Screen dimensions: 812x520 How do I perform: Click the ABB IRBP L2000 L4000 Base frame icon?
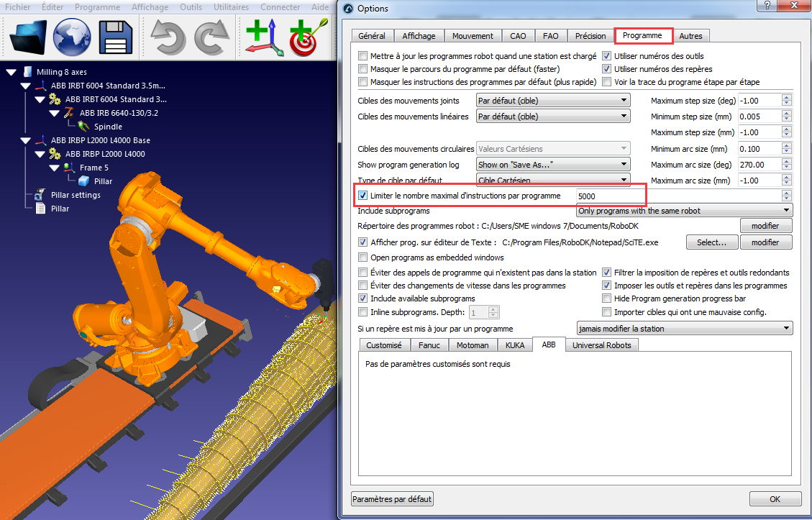(40, 140)
